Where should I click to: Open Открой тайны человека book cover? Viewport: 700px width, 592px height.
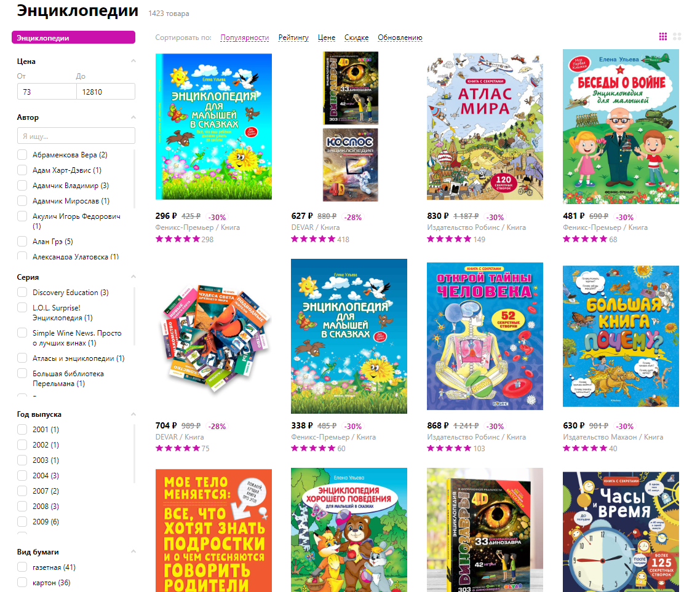[485, 336]
